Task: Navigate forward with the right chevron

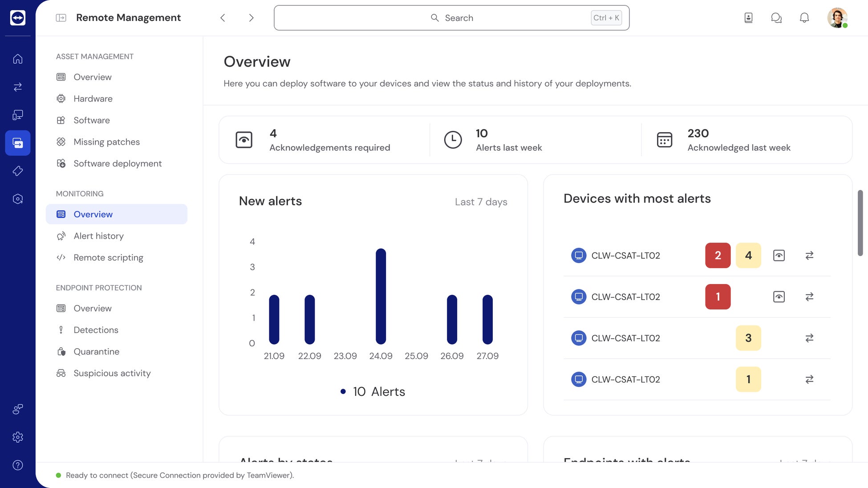Action: (x=251, y=18)
